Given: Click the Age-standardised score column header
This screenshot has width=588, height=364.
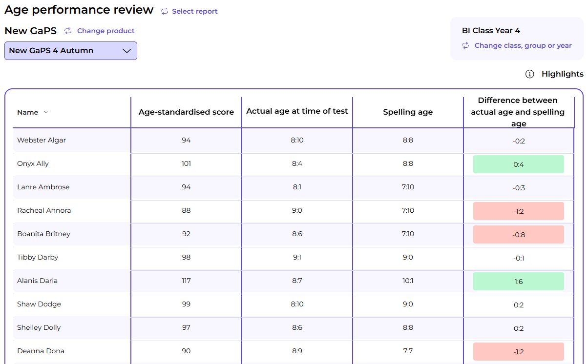Looking at the screenshot, I should click(x=186, y=112).
